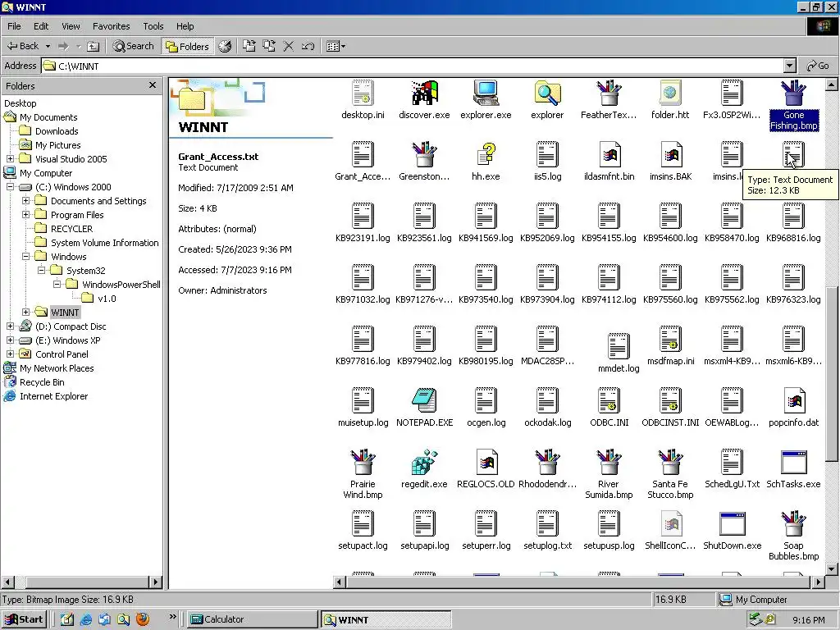Expand (E:) Windows XP drive node
The height and width of the screenshot is (630, 840).
(10, 340)
